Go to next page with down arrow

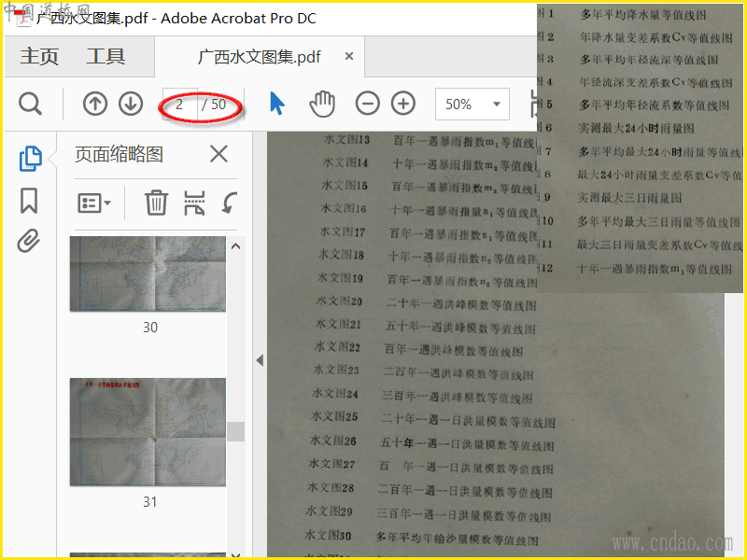pyautogui.click(x=131, y=104)
